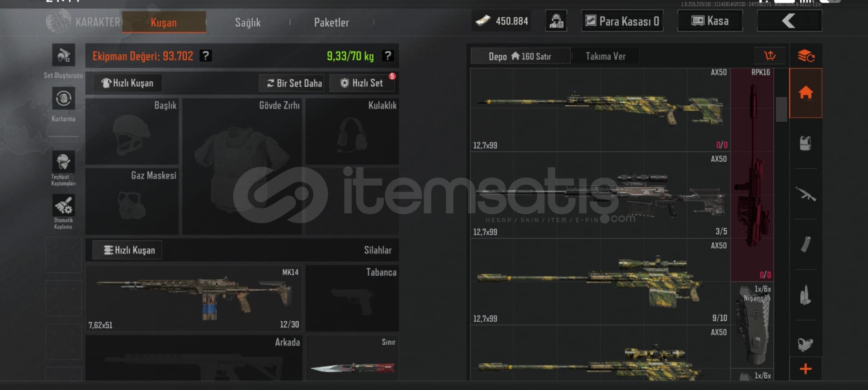Click the stack refresh icon above categories
868x390 pixels.
click(x=806, y=56)
